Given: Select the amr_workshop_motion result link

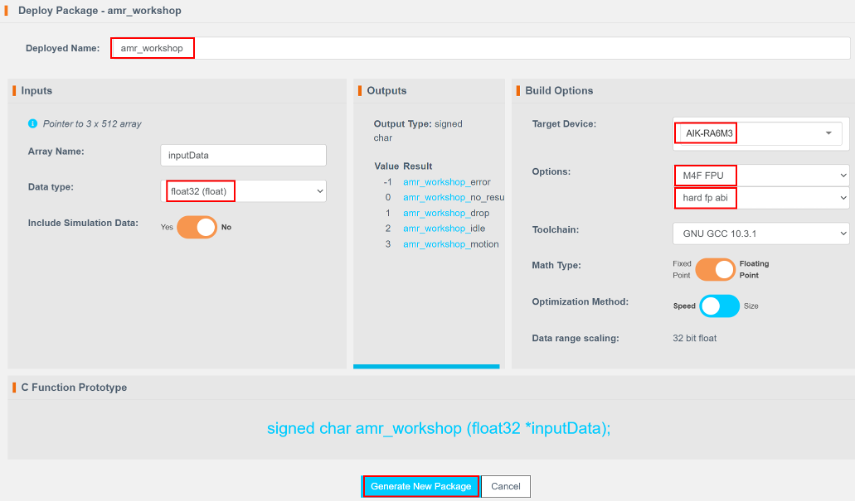Looking at the screenshot, I should point(450,245).
